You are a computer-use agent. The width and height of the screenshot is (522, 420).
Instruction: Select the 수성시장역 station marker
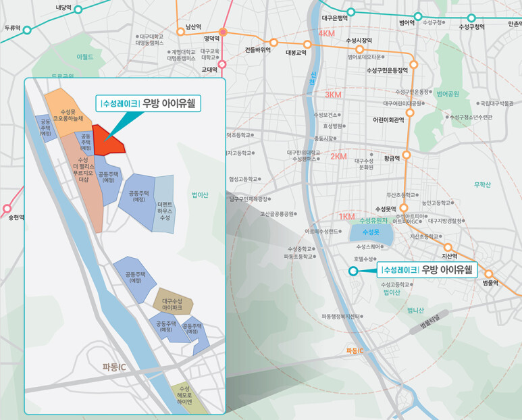point(359,49)
